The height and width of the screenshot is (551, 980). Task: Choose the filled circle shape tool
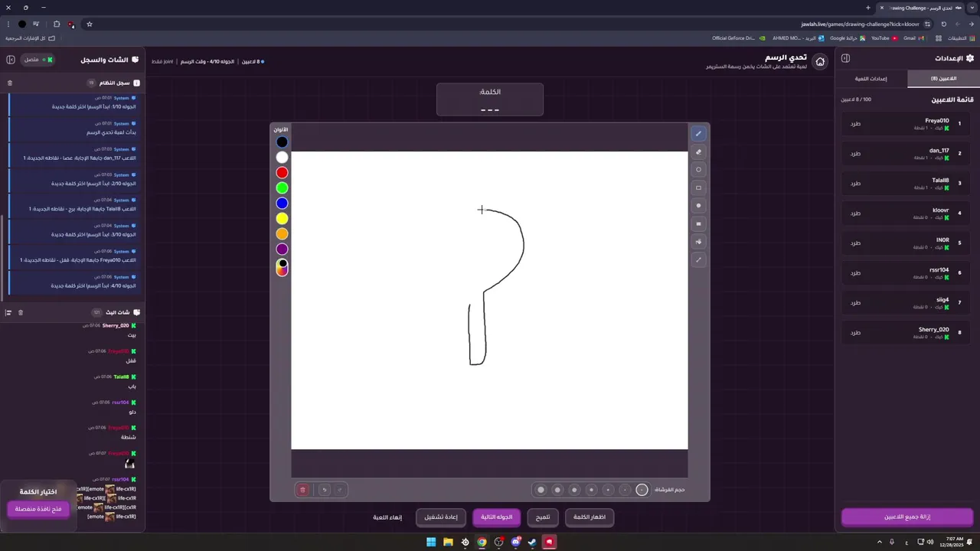coord(698,206)
